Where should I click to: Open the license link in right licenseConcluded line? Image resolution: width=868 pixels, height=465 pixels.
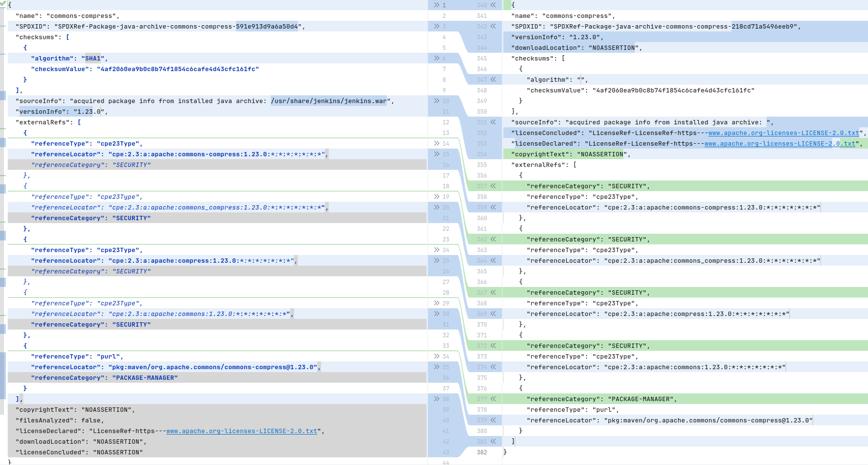(784, 133)
